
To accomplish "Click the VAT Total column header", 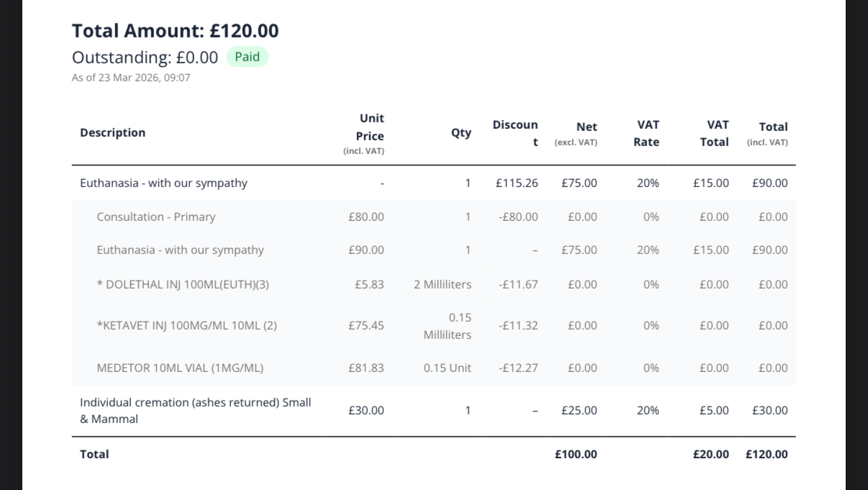I will point(714,134).
